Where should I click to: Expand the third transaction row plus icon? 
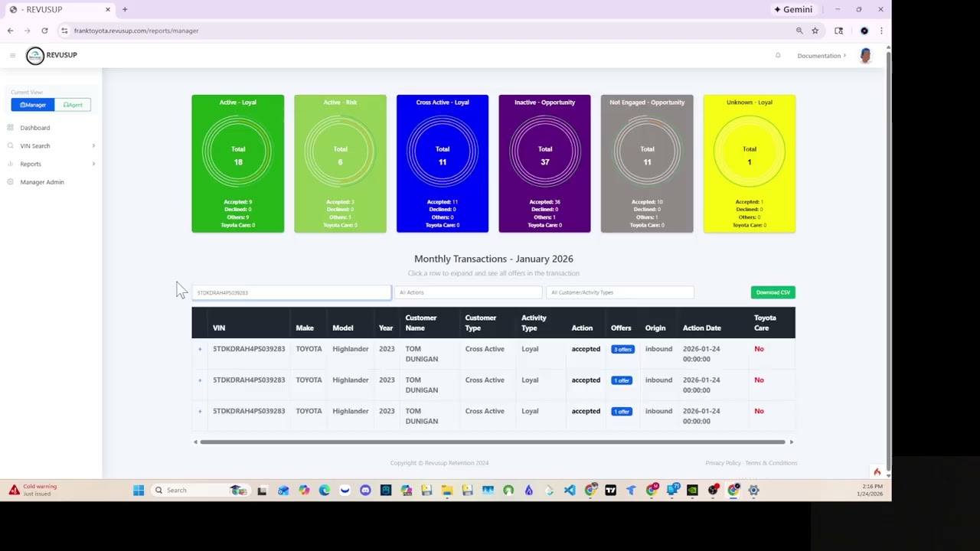click(200, 411)
